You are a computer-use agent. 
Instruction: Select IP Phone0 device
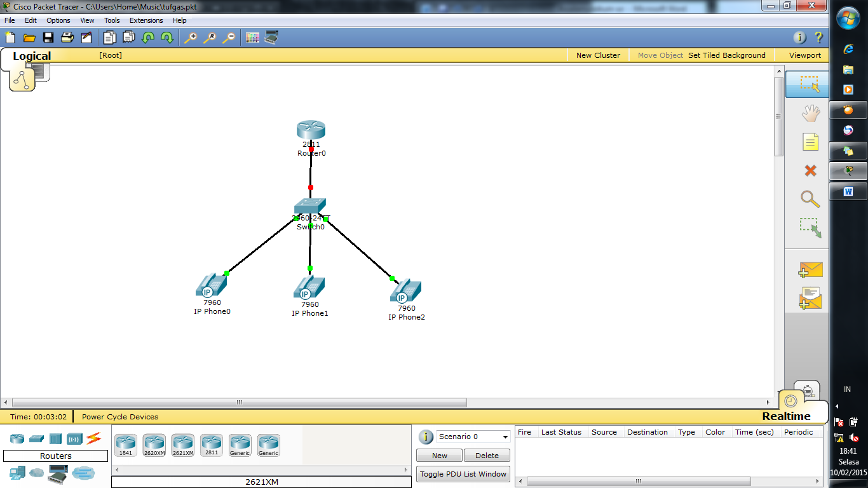[212, 285]
